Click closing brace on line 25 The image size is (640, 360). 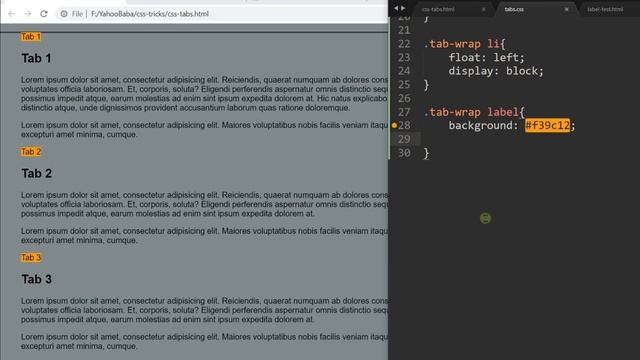coord(426,85)
